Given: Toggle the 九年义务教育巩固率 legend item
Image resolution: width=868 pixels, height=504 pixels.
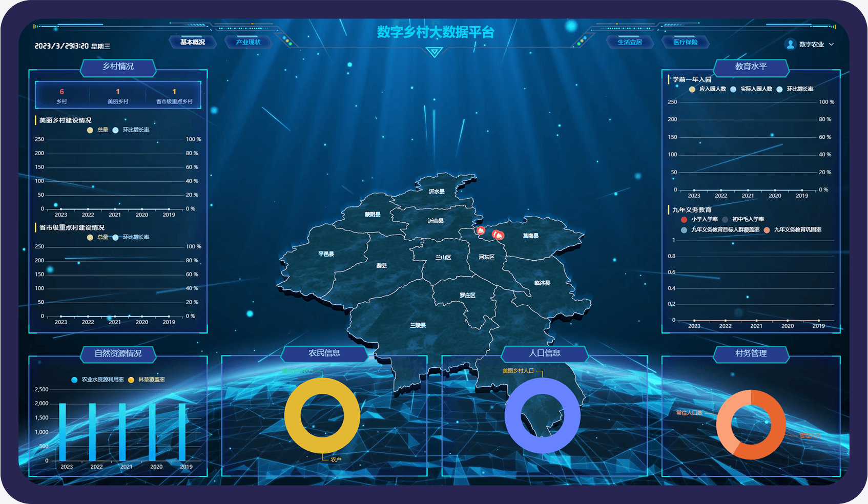Looking at the screenshot, I should click(792, 230).
